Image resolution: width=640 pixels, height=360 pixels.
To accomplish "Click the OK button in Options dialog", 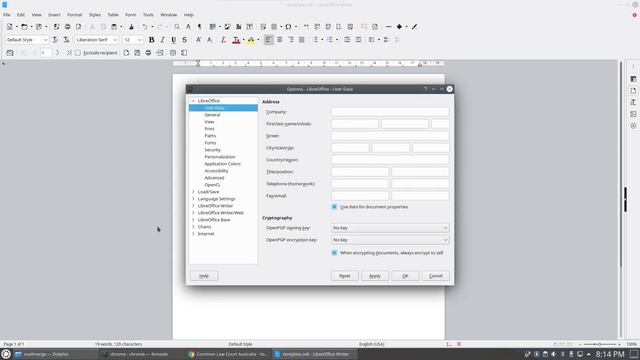I will (x=405, y=276).
